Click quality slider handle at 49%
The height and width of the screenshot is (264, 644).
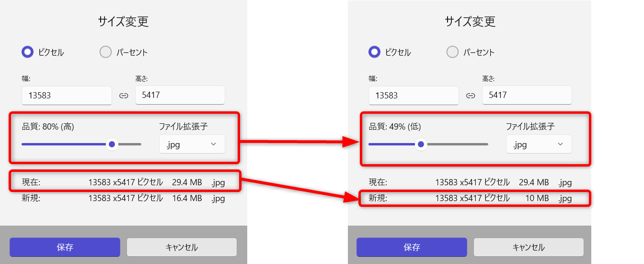click(421, 144)
